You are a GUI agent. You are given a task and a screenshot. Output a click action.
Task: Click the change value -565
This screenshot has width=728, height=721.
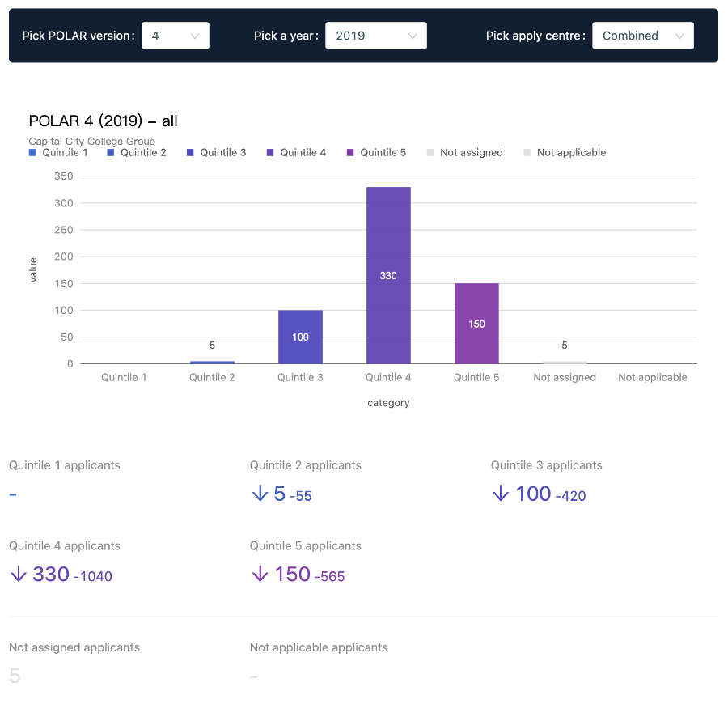(330, 576)
